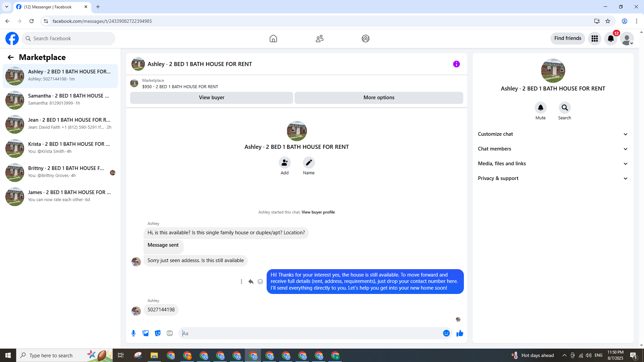The height and width of the screenshot is (362, 644).
Task: Mute this conversation with the bell
Action: 540,108
